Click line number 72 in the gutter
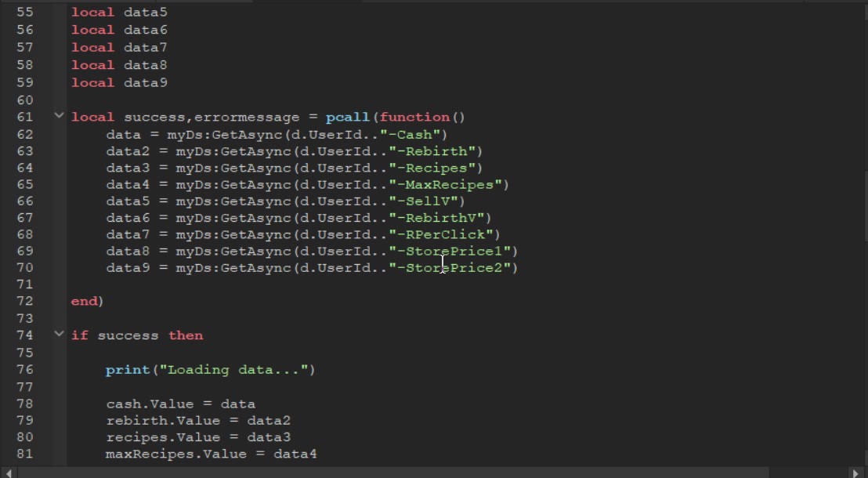The height and width of the screenshot is (478, 868). [x=24, y=301]
